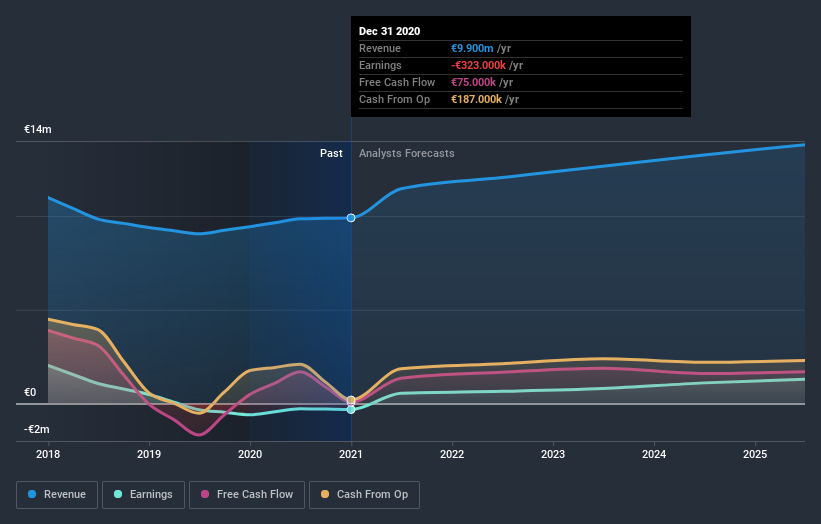This screenshot has width=821, height=524.
Task: Click the orange dot in Cash From Op legend
Action: 325,494
